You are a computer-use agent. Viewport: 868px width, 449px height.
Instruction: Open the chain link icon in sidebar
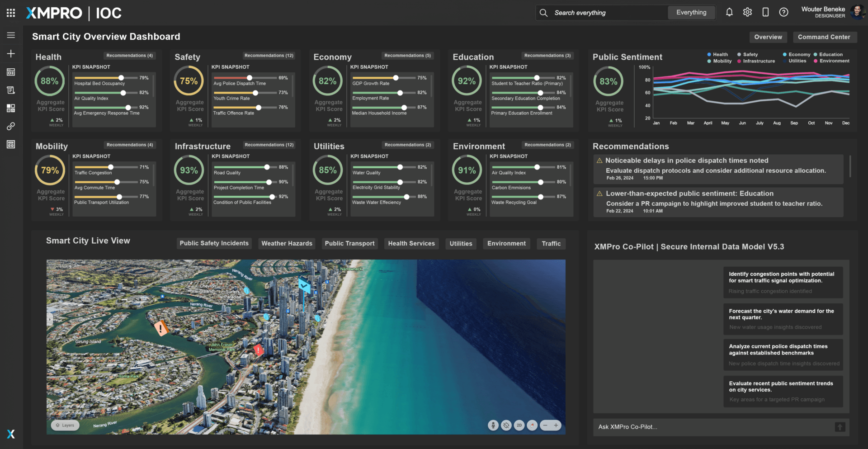pyautogui.click(x=11, y=126)
